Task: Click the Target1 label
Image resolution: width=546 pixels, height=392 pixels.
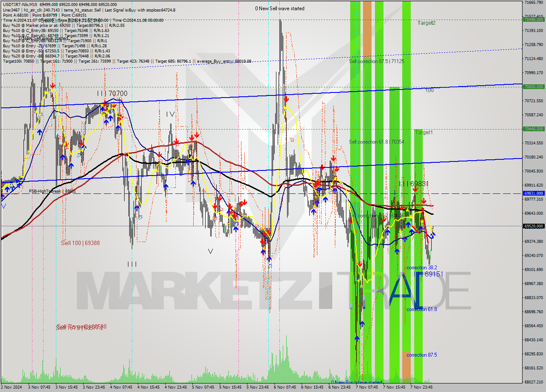Action: [424, 133]
